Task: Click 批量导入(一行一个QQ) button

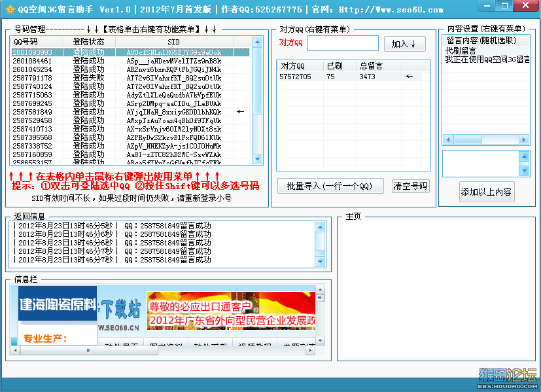Action: [x=330, y=186]
